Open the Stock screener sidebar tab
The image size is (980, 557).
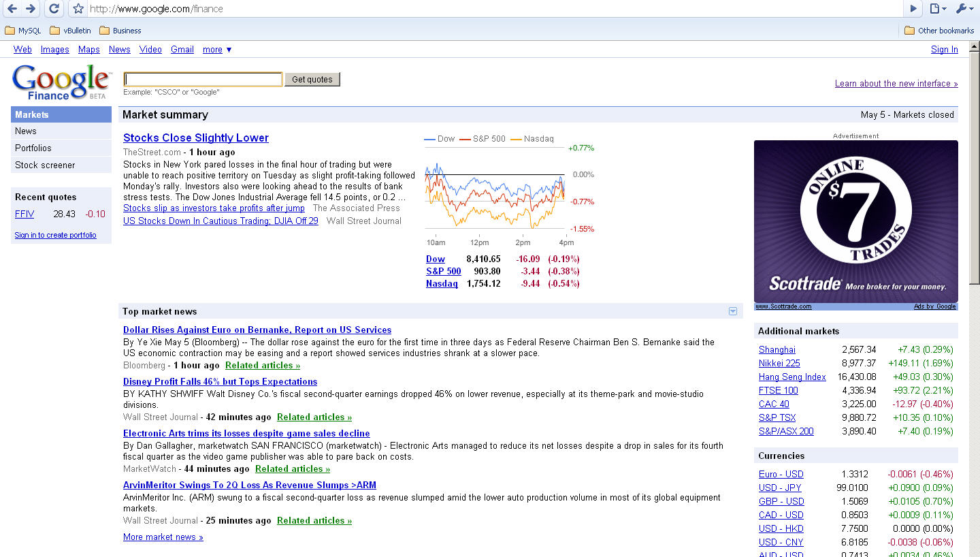click(x=61, y=165)
